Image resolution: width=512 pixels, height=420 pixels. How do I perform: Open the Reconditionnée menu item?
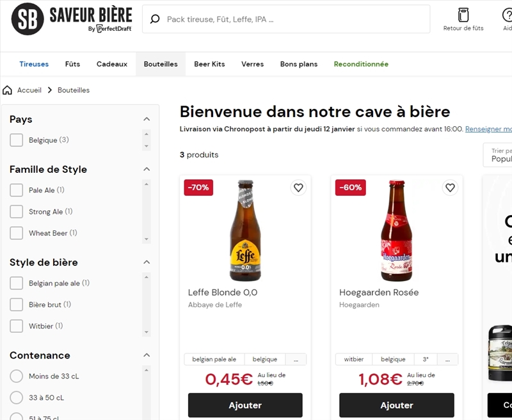[x=361, y=64]
